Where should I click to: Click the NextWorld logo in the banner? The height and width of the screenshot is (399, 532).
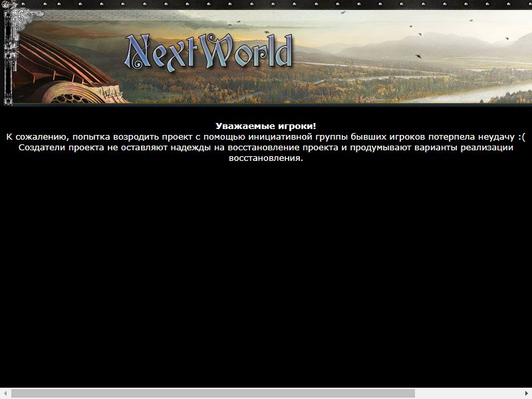(208, 53)
